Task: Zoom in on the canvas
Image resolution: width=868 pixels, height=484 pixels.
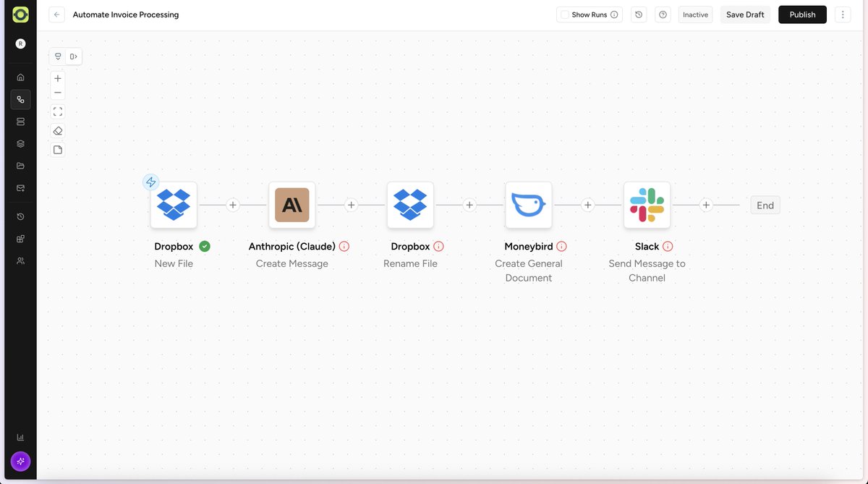Action: [x=58, y=78]
